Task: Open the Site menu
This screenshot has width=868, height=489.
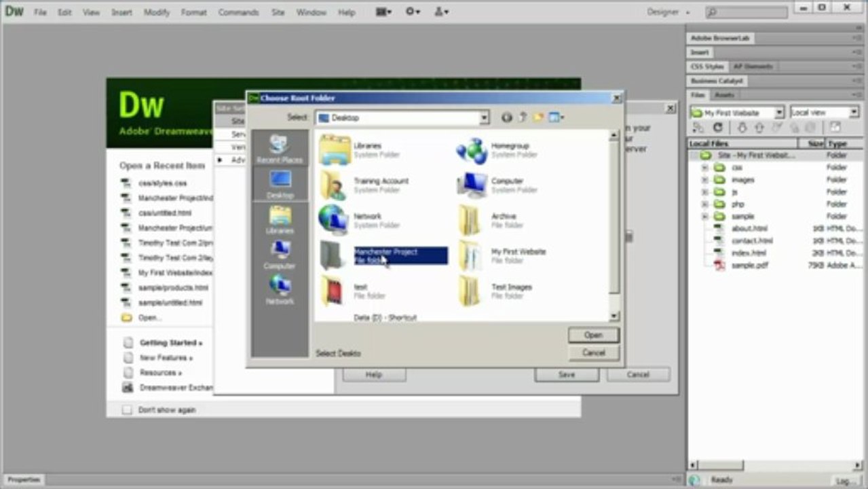Action: [x=278, y=12]
